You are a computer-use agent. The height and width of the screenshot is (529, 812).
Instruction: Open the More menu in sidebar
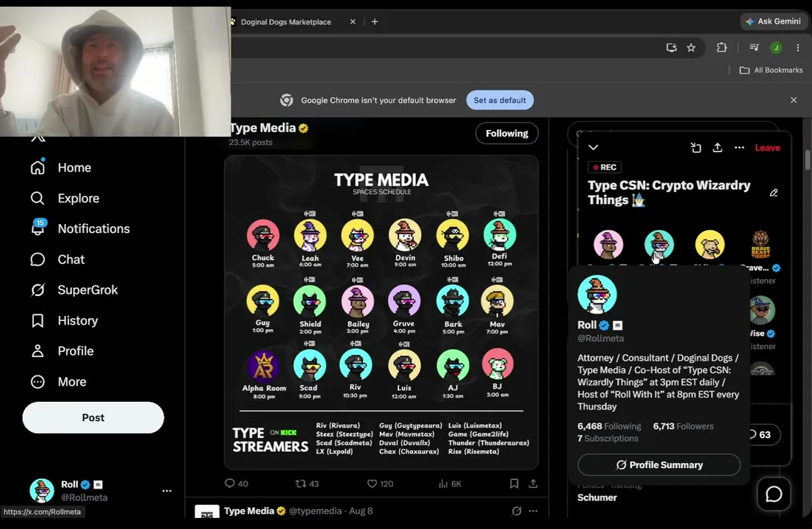click(x=58, y=381)
